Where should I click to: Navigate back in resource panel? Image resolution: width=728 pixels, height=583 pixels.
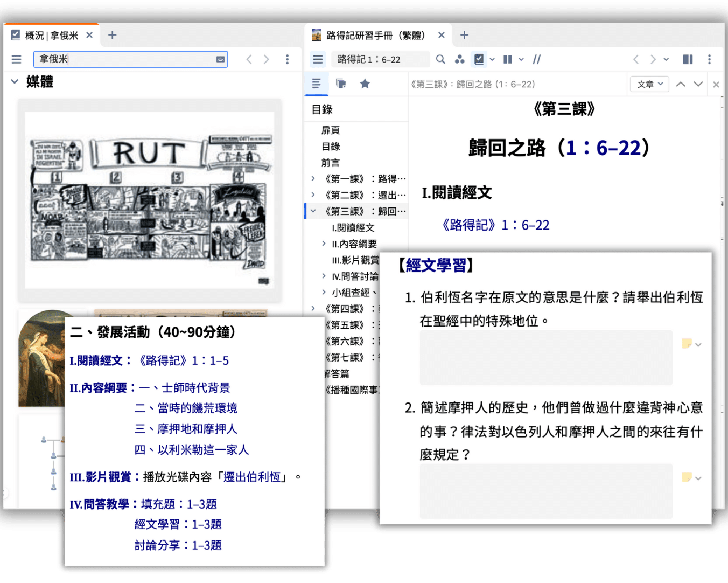(636, 59)
